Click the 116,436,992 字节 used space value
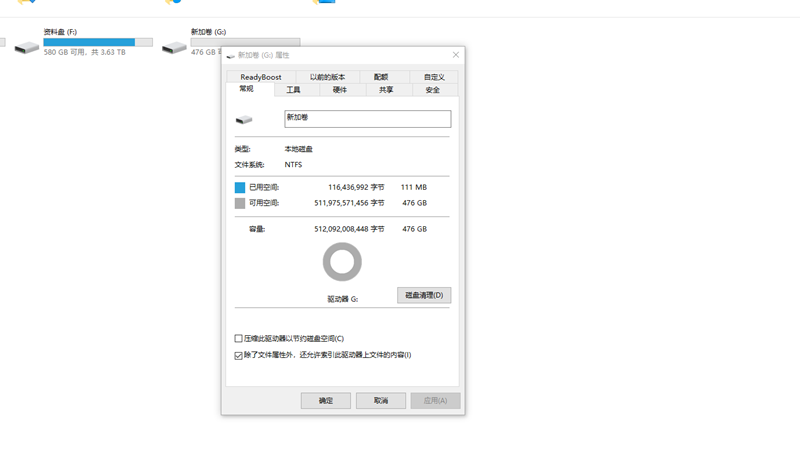 (356, 187)
